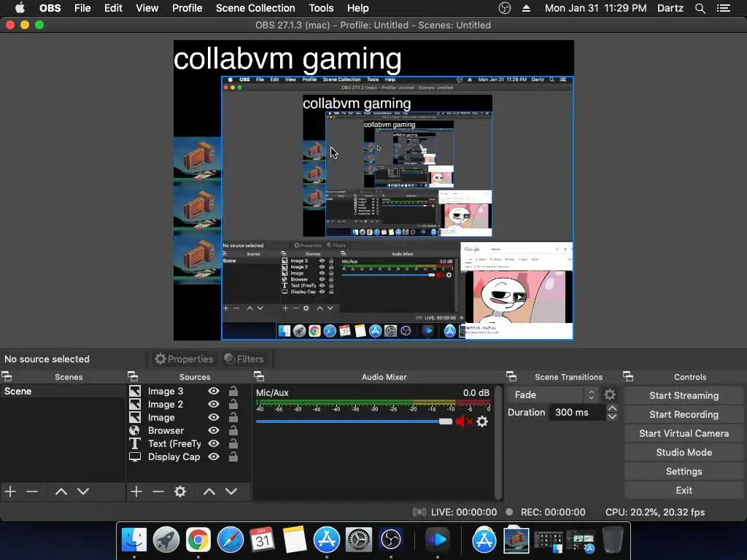Image resolution: width=747 pixels, height=560 pixels.
Task: Open Fade transition properties gear
Action: point(610,394)
